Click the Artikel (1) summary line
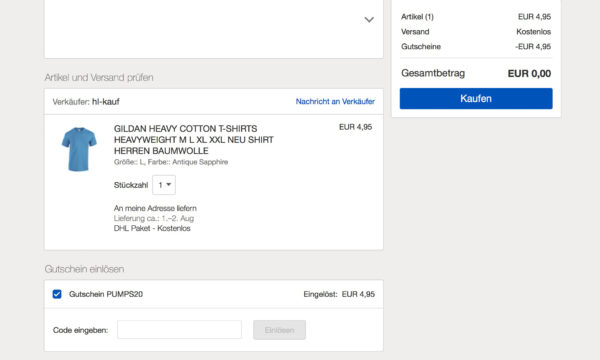 coord(476,17)
